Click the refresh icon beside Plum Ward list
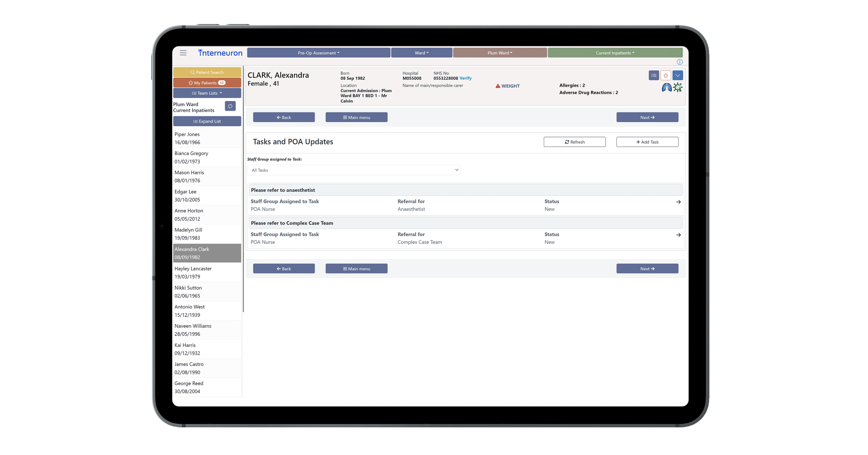This screenshot has height=455, width=868. (230, 106)
